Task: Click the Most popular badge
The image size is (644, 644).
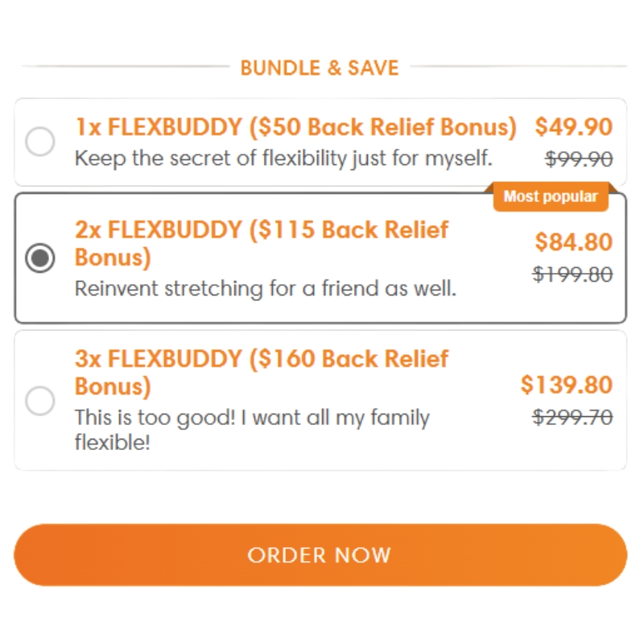Action: [550, 196]
